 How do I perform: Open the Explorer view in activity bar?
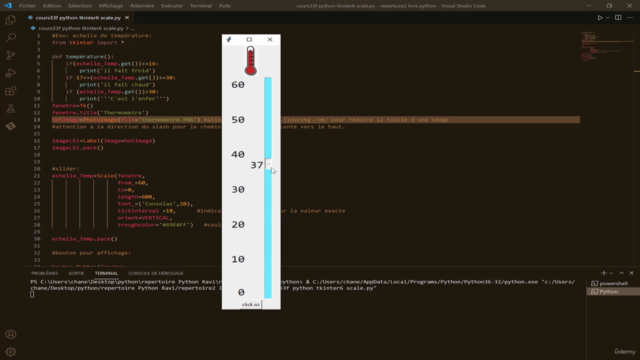click(11, 20)
